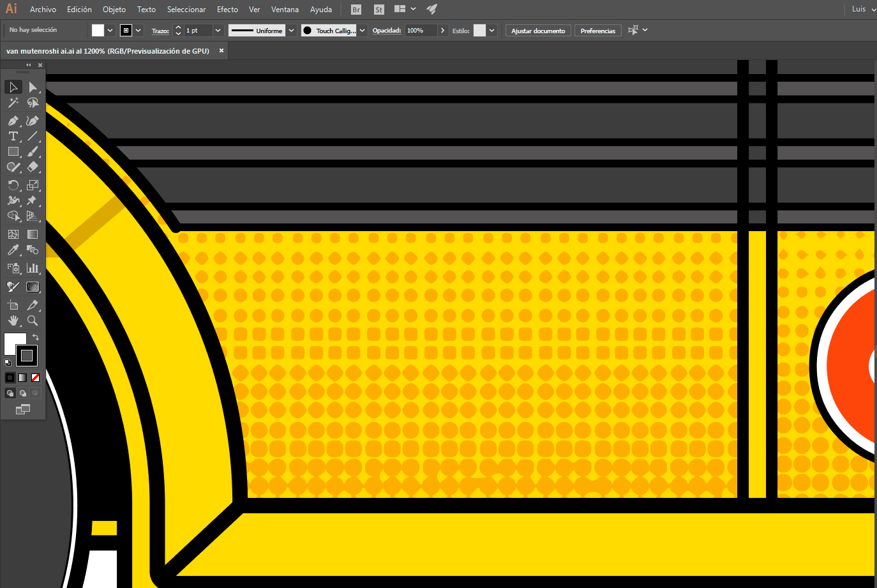
Task: Pick the Magic Wand tool
Action: [13, 103]
